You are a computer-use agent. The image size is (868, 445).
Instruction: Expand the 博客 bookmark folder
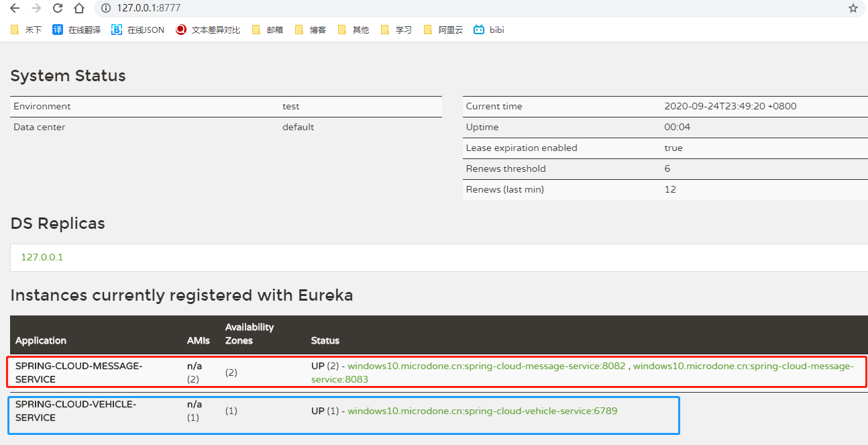coord(311,30)
